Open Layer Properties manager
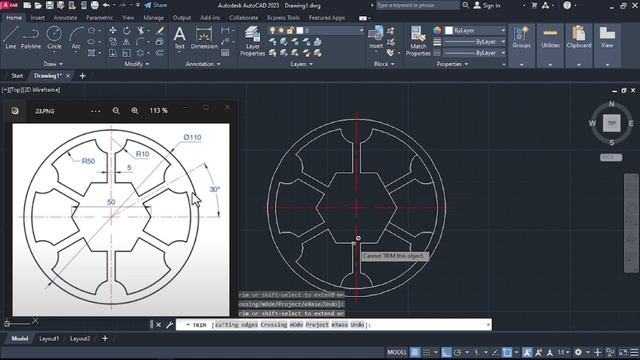The image size is (640, 360). click(x=252, y=41)
